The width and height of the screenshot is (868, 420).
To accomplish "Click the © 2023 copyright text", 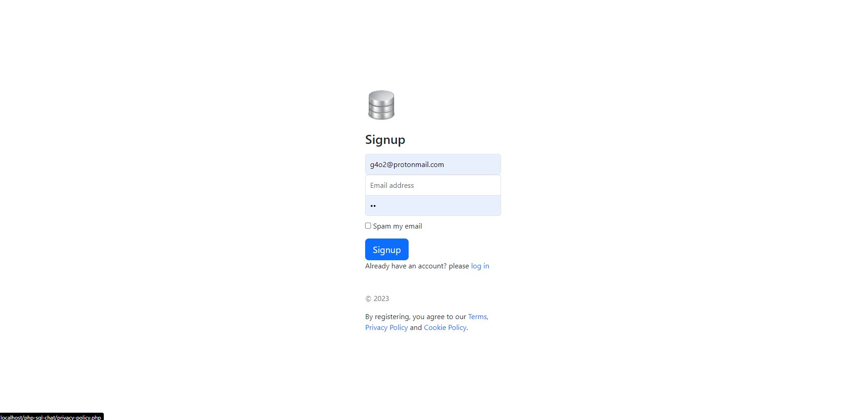I will point(377,299).
